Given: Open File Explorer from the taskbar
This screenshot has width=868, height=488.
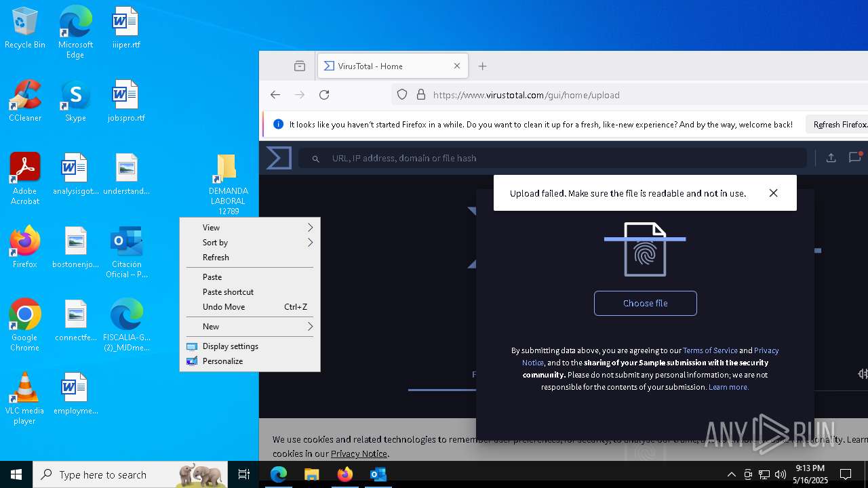Looking at the screenshot, I should point(311,474).
